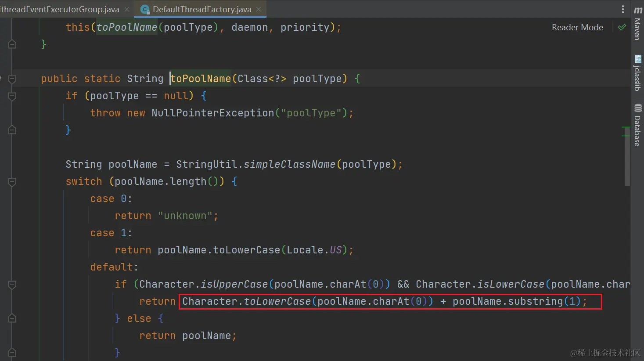Click the case 1: label
The height and width of the screenshot is (361, 644).
(111, 233)
